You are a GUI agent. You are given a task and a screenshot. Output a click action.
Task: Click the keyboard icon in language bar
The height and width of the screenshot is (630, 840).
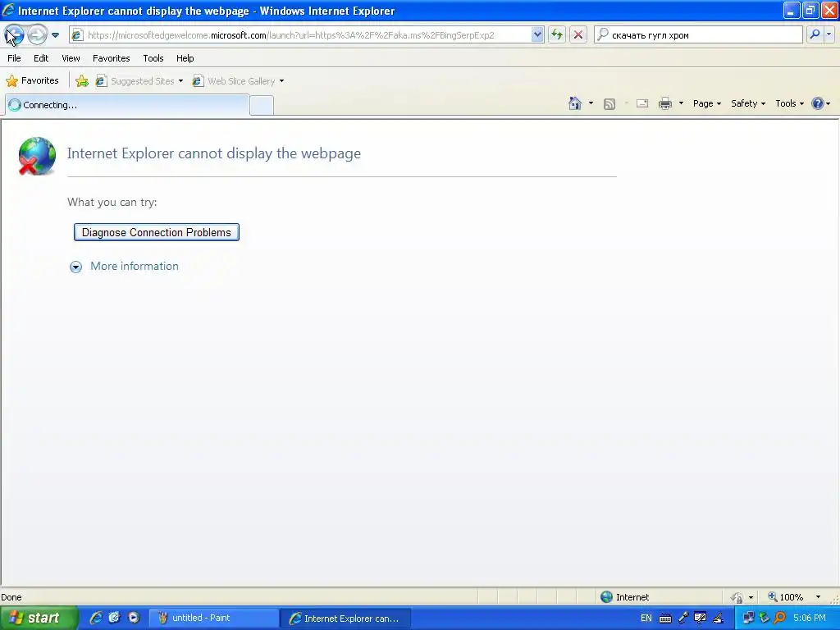point(664,619)
